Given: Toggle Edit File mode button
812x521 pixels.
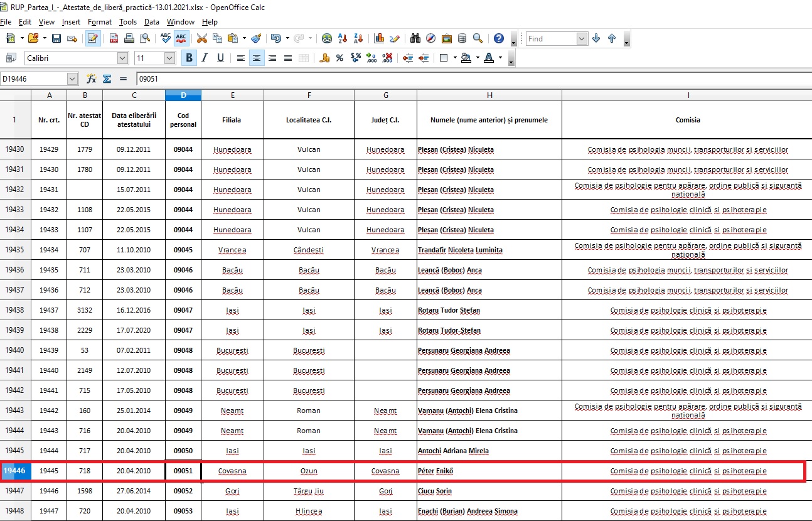Looking at the screenshot, I should pyautogui.click(x=93, y=38).
